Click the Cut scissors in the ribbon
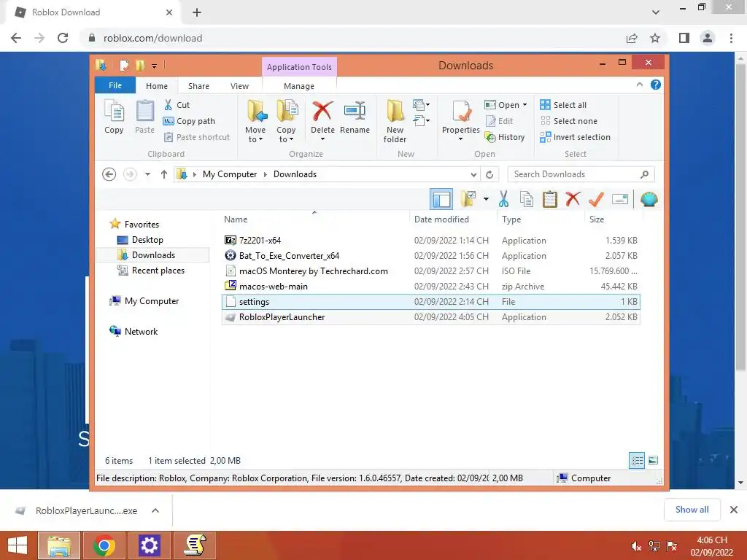 pyautogui.click(x=168, y=105)
